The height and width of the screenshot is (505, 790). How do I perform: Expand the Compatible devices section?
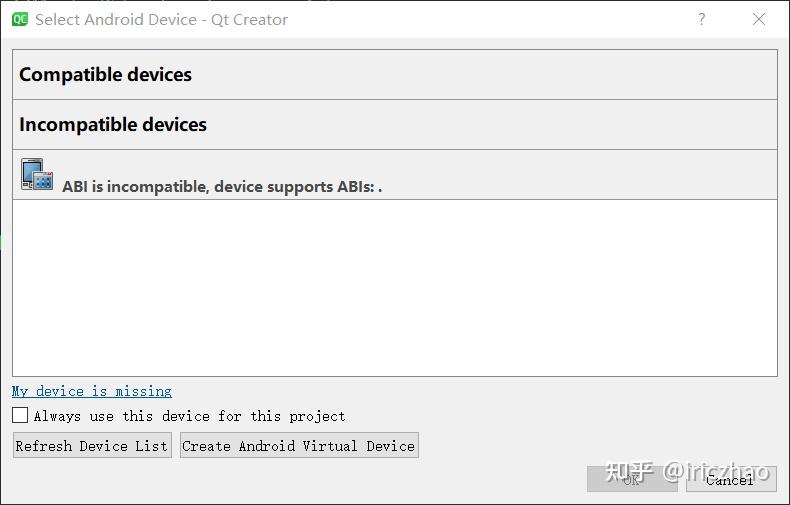(x=105, y=75)
